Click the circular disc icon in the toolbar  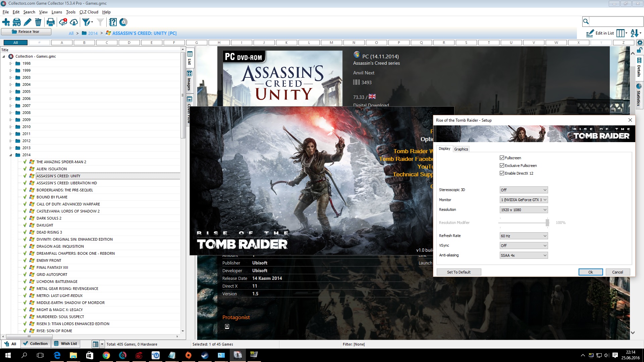[x=123, y=22]
